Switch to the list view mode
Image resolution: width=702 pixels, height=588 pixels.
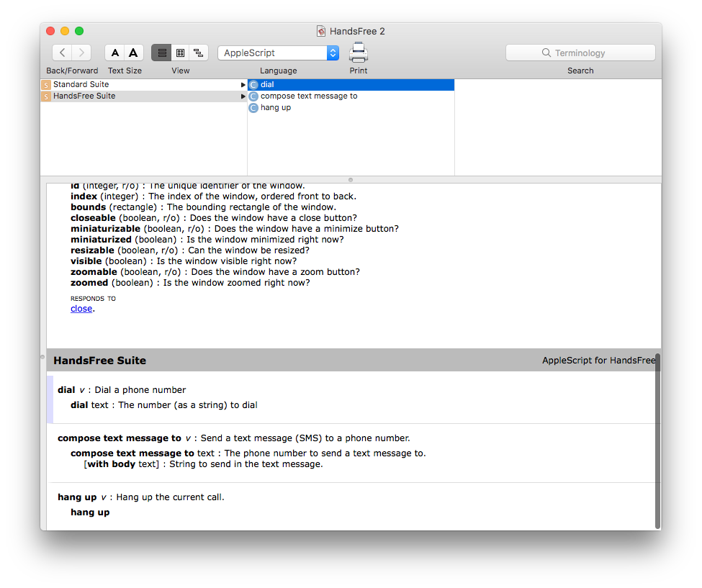[161, 53]
